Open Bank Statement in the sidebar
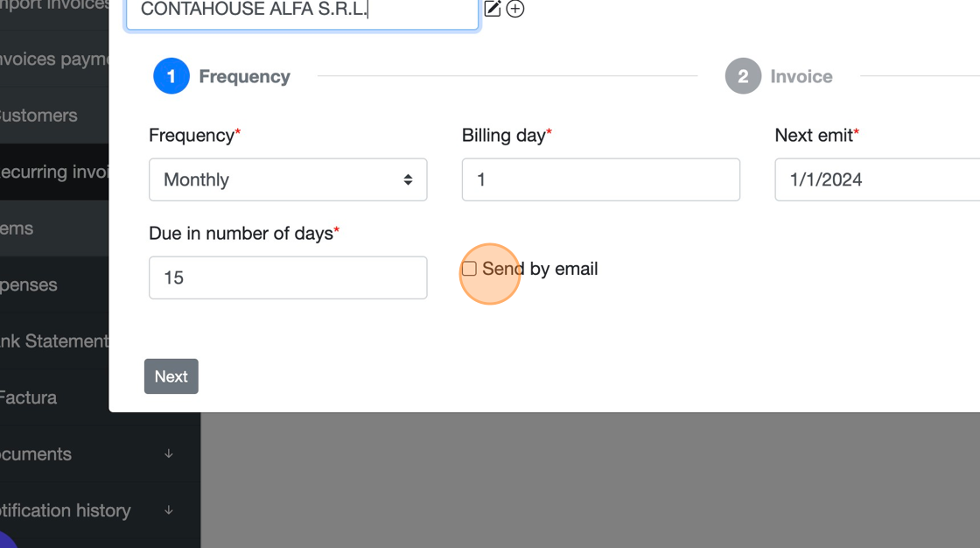980x548 pixels. 54,341
